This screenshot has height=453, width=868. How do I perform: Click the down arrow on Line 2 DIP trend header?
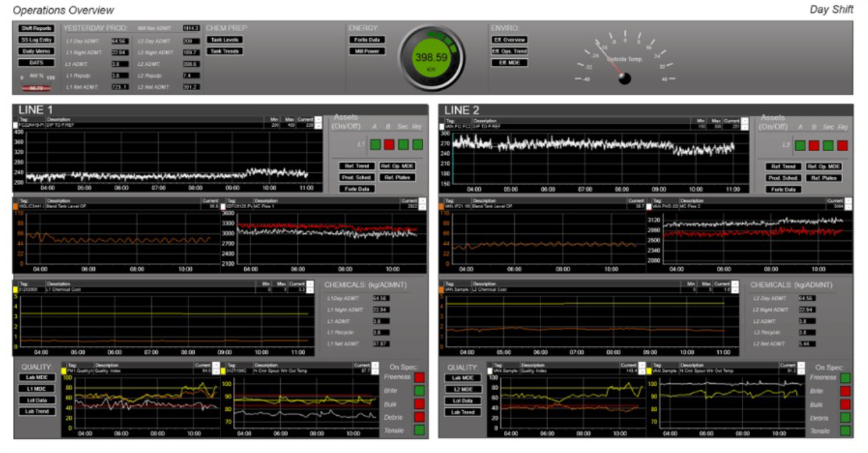pos(745,127)
